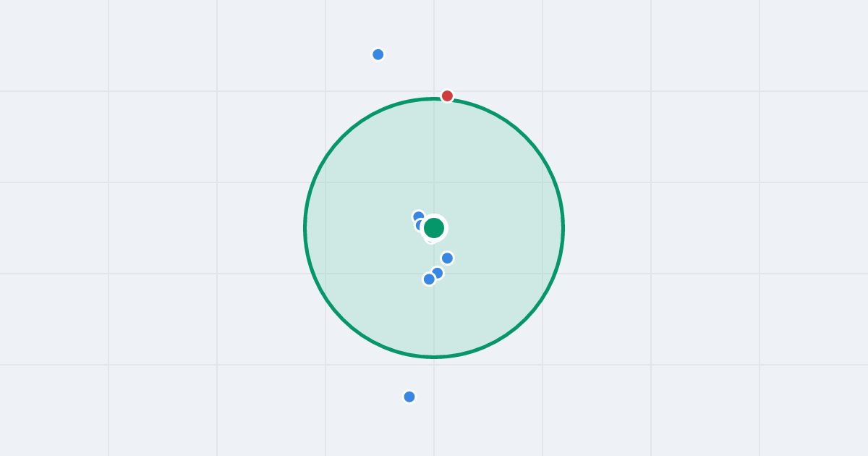Screen dimensions: 868x456
Task: Select the lone blue point below the circle
Action: point(409,397)
